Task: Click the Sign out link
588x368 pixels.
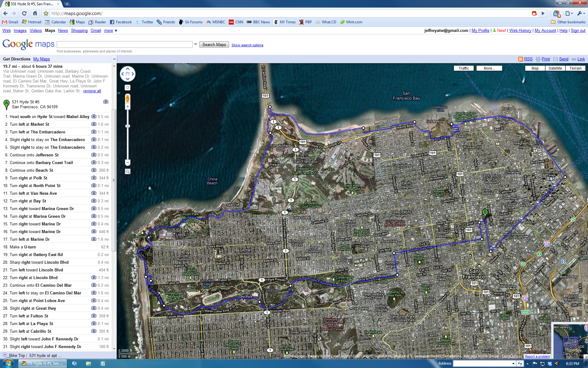Action: (x=578, y=31)
